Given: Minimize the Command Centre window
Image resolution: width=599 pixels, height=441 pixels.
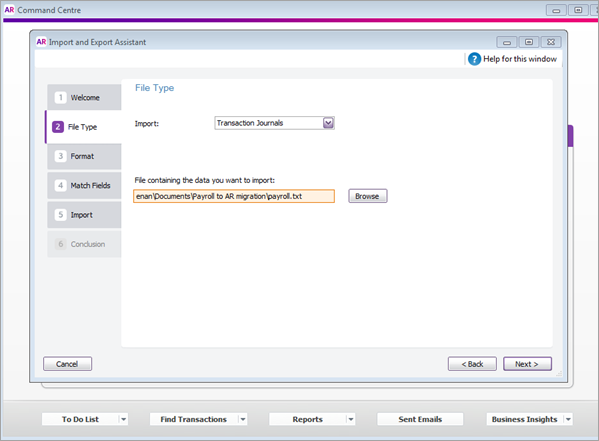Looking at the screenshot, I should point(556,10).
